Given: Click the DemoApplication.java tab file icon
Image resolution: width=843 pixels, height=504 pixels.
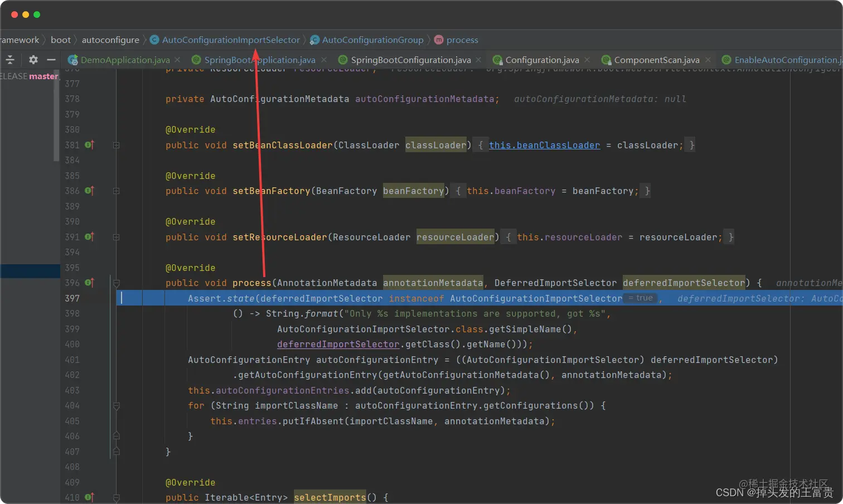Looking at the screenshot, I should (72, 60).
